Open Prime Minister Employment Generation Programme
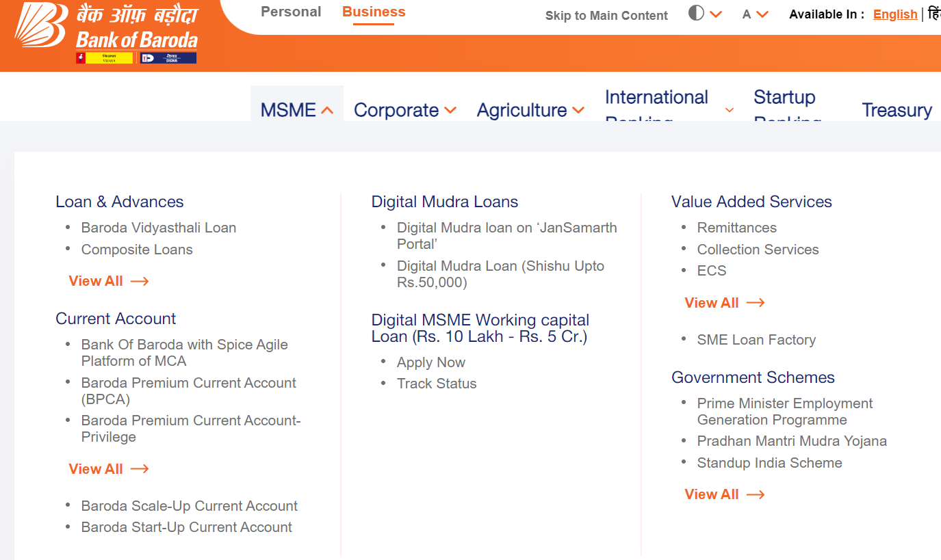 point(785,412)
